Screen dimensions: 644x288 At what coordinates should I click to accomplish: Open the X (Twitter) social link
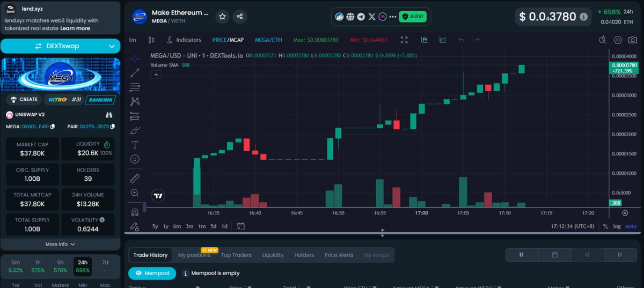click(x=371, y=17)
